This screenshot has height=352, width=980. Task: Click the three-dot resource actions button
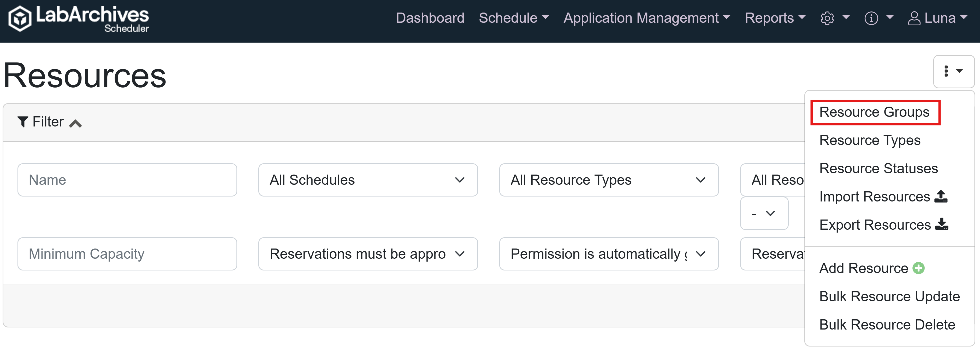tap(953, 71)
